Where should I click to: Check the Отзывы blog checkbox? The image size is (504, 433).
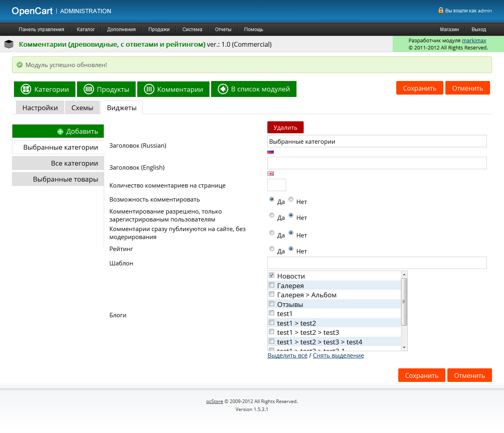pos(272,304)
